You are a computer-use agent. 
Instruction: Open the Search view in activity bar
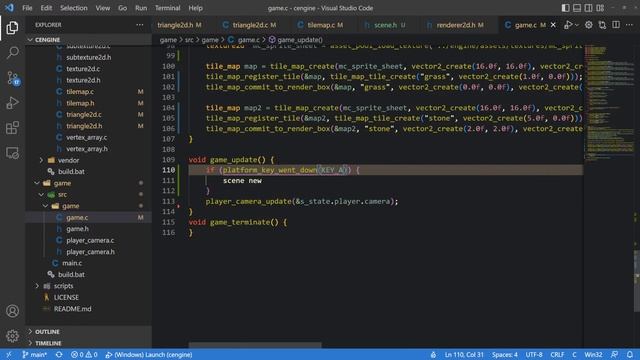[x=12, y=53]
